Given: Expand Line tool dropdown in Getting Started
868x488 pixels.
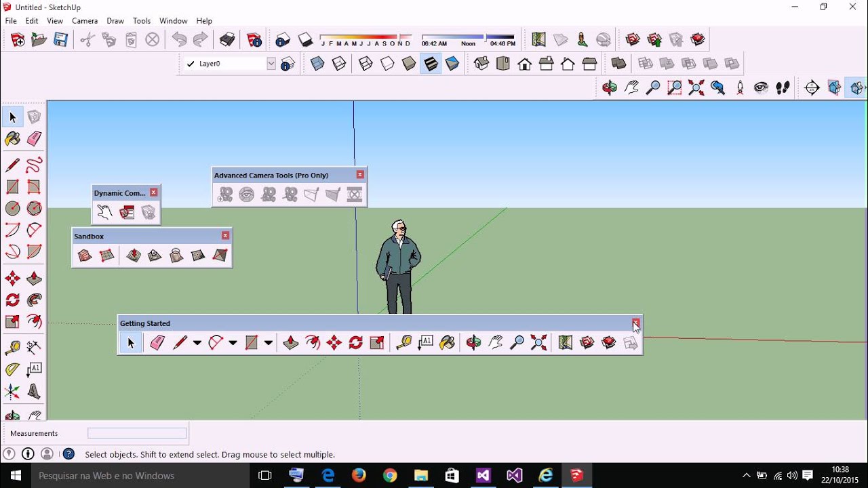Looking at the screenshot, I should pyautogui.click(x=197, y=343).
